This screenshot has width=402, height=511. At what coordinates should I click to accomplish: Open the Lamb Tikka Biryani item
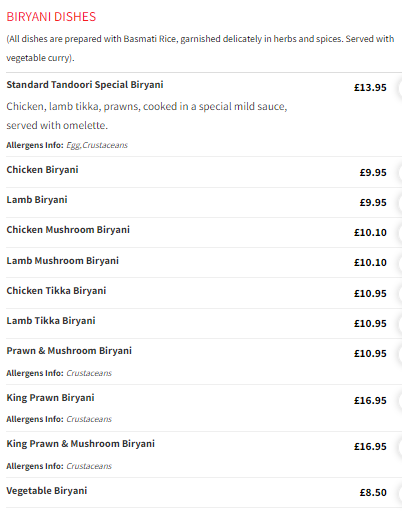[x=51, y=321]
